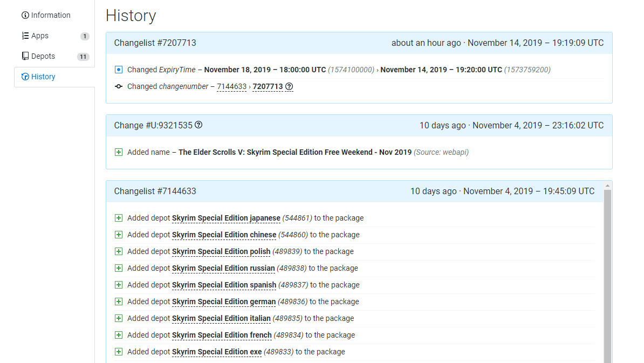Image resolution: width=644 pixels, height=363 pixels.
Task: Click the plus icon beside exe depot row
Action: (119, 352)
